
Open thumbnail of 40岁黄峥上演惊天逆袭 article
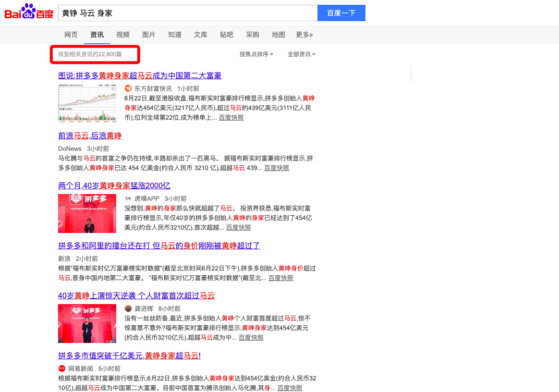[x=87, y=323]
